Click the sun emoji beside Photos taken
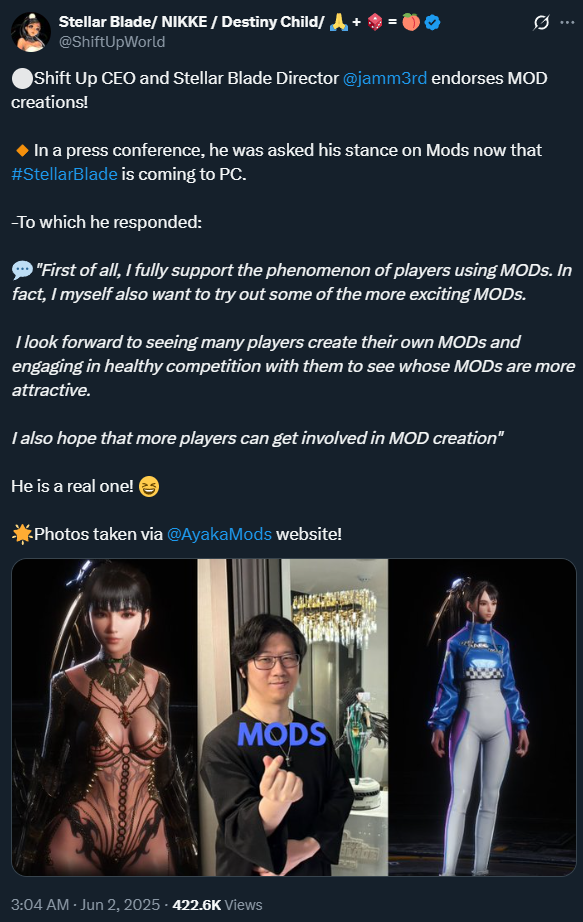Screen dimensions: 583x922 (x=22, y=534)
